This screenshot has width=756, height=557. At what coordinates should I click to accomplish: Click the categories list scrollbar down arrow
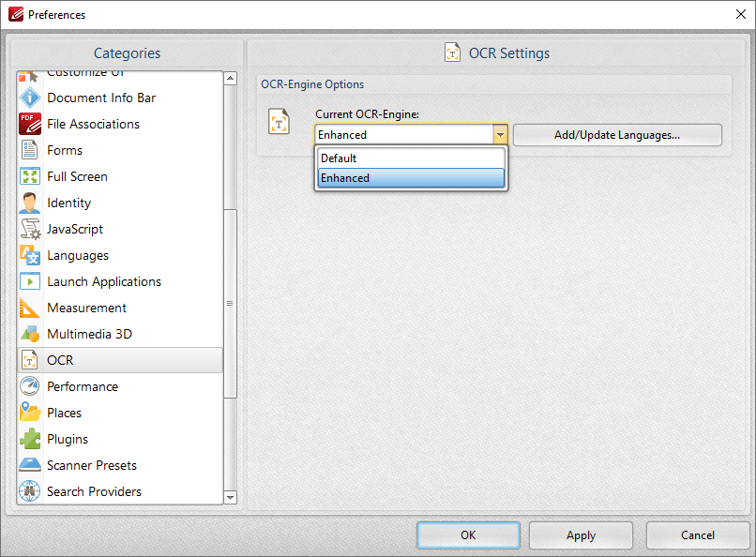pos(230,497)
